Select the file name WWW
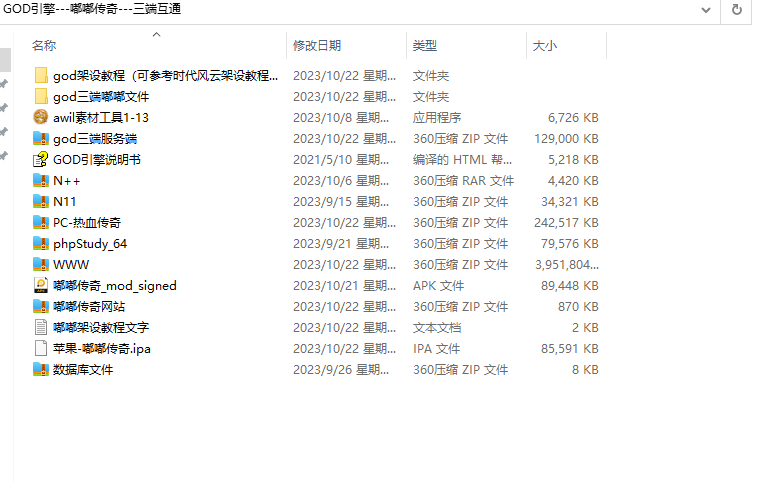The image size is (761, 482). [71, 265]
